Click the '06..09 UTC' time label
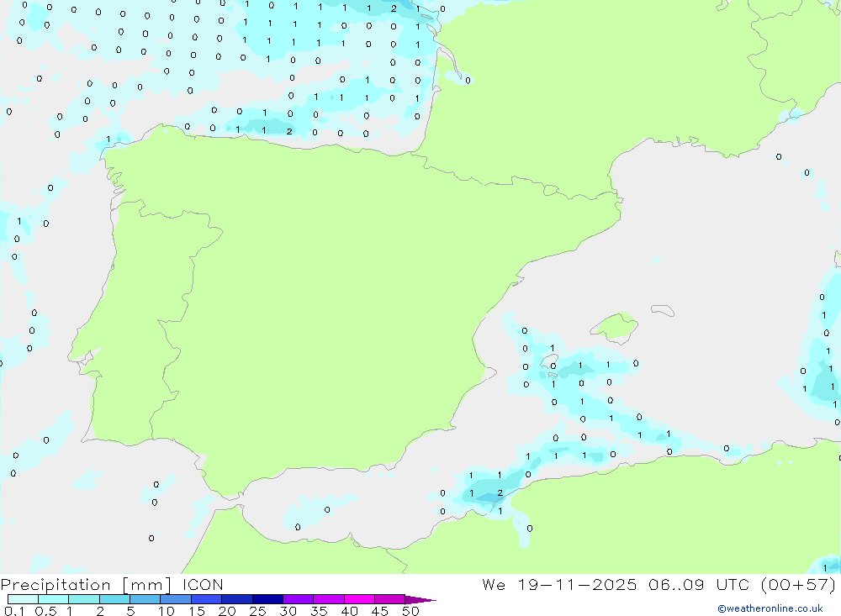841x616 pixels. [x=698, y=584]
